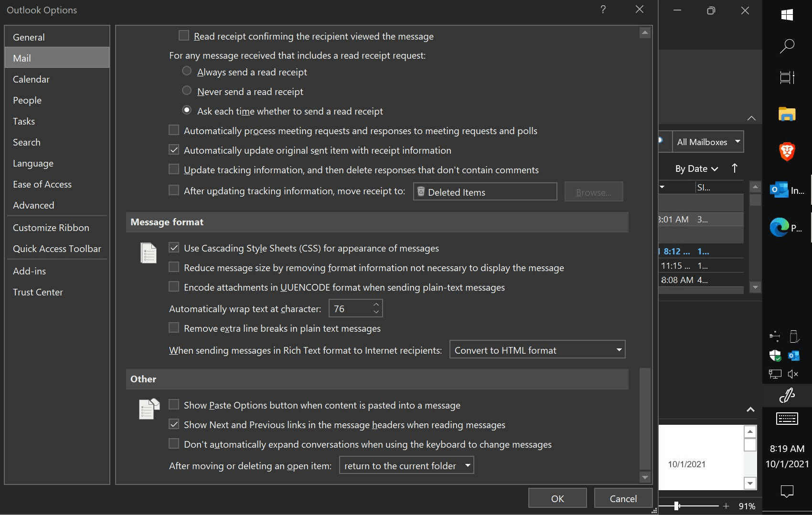Open the Windows Security tray icon

coord(775,356)
